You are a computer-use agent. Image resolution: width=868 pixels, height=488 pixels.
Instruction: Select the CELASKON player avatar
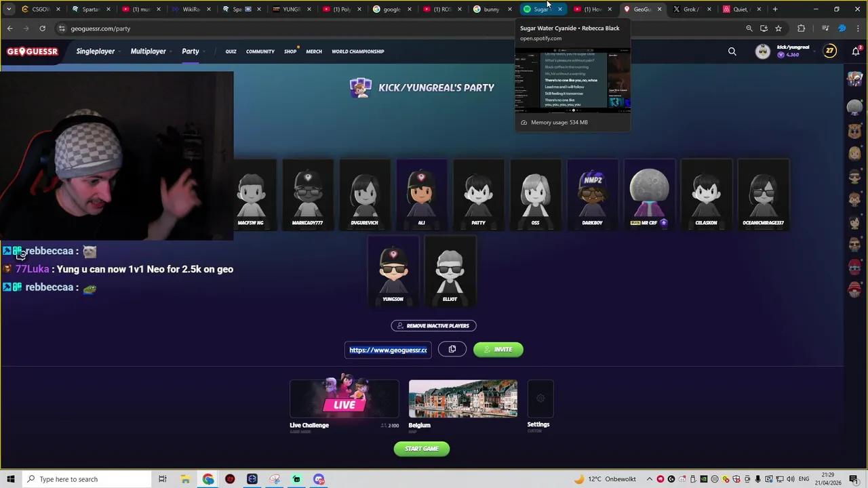pos(707,195)
